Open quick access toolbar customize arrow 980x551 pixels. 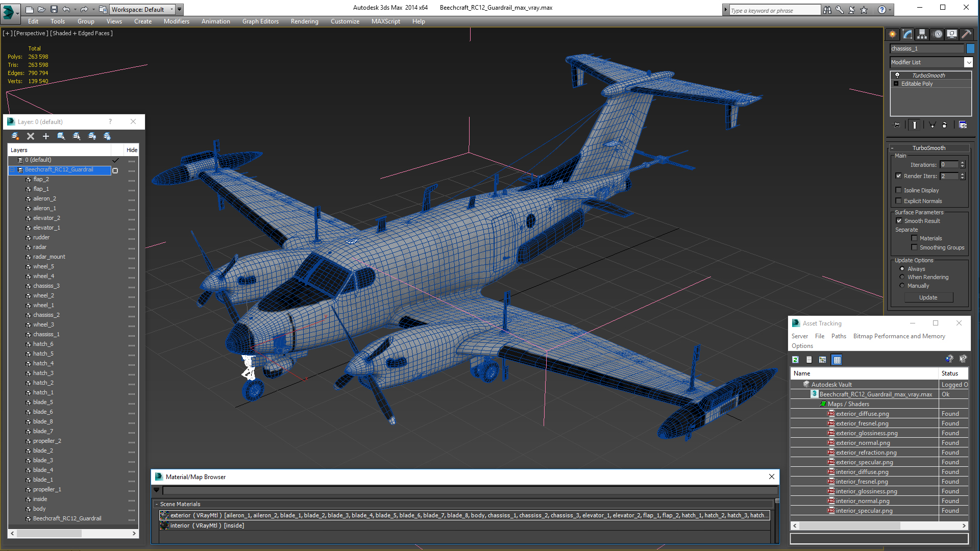tap(179, 9)
